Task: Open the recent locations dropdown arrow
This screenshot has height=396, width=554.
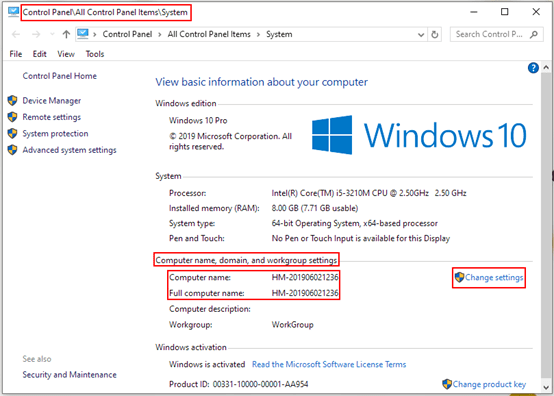Action: coord(52,34)
